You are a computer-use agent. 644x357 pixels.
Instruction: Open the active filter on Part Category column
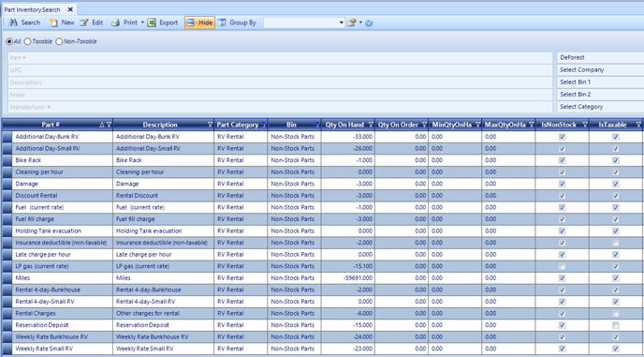[x=263, y=125]
